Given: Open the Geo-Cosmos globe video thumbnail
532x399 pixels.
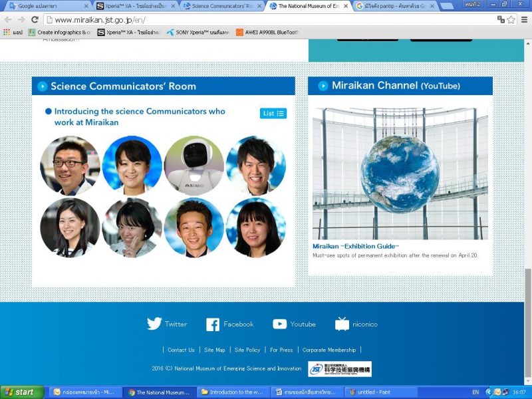Looking at the screenshot, I should tap(400, 174).
